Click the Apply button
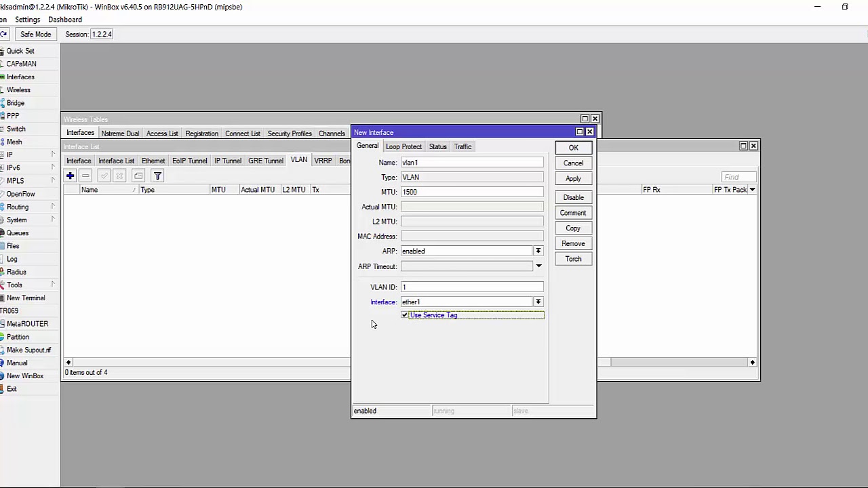 coord(573,179)
